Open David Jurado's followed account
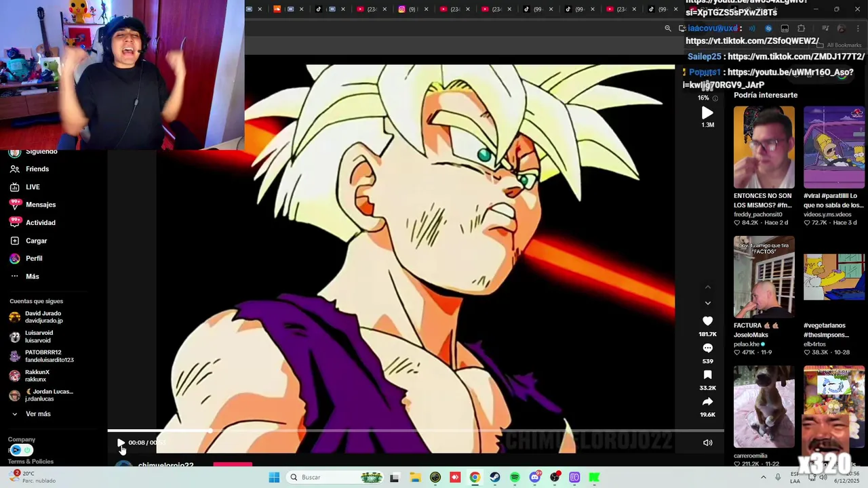This screenshot has height=488, width=868. (43, 317)
